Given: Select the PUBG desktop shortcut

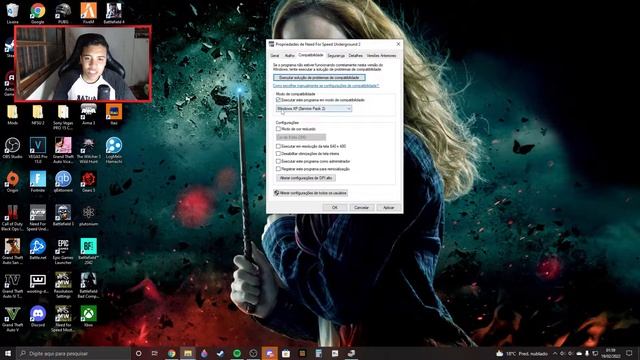Looking at the screenshot, I should point(63,13).
